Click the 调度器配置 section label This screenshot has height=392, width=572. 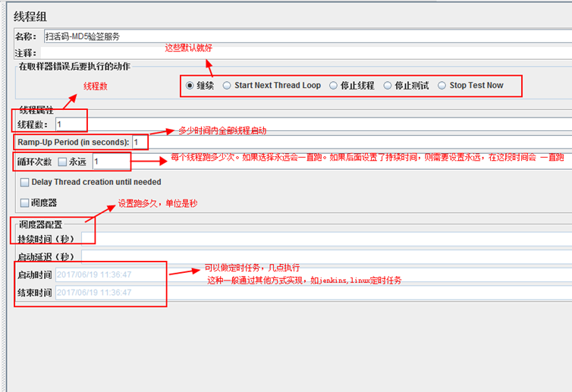[41, 224]
